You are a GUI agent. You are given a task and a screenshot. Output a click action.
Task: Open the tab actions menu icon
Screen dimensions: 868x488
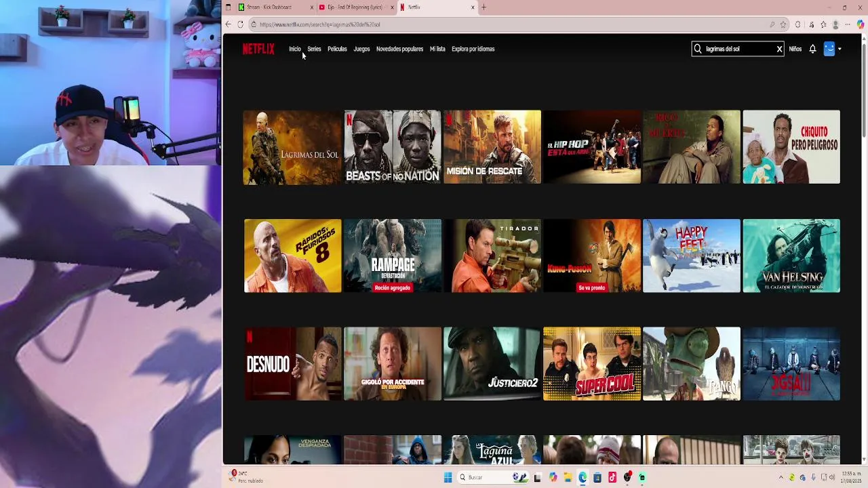pyautogui.click(x=228, y=7)
